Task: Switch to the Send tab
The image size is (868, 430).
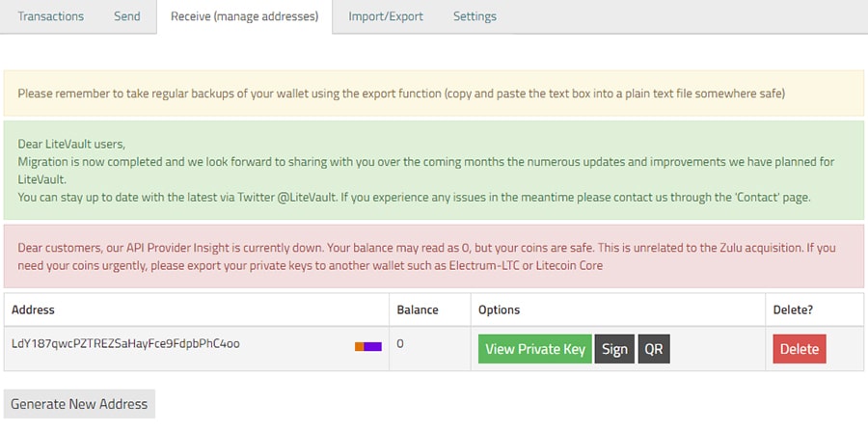Action: coord(126,16)
